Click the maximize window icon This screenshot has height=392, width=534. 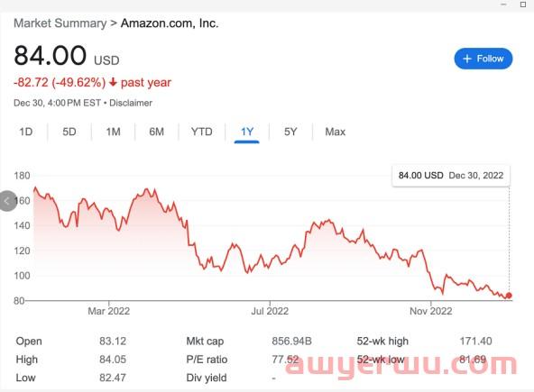[523, 5]
